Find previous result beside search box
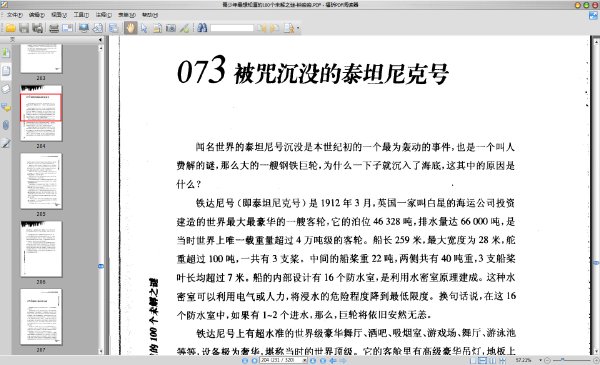600x365 pixels. pyautogui.click(x=262, y=28)
